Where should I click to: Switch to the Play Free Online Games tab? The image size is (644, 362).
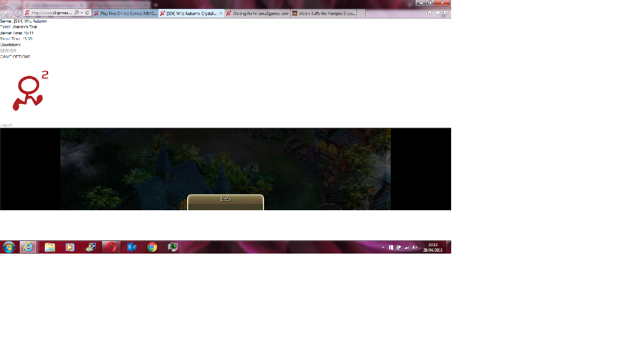(x=125, y=14)
